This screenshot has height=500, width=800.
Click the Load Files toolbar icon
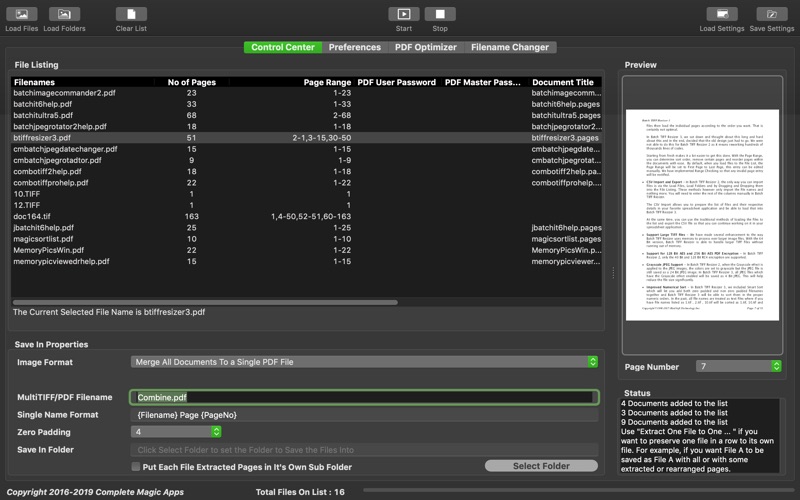point(21,14)
